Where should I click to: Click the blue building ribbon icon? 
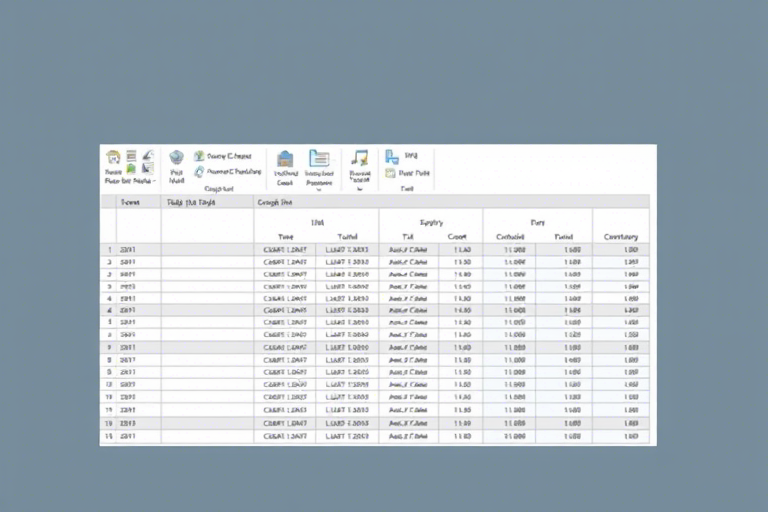pos(285,159)
